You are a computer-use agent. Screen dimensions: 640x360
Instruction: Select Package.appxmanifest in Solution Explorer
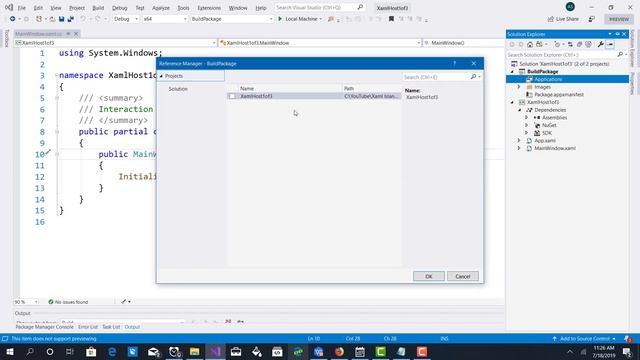[x=559, y=94]
